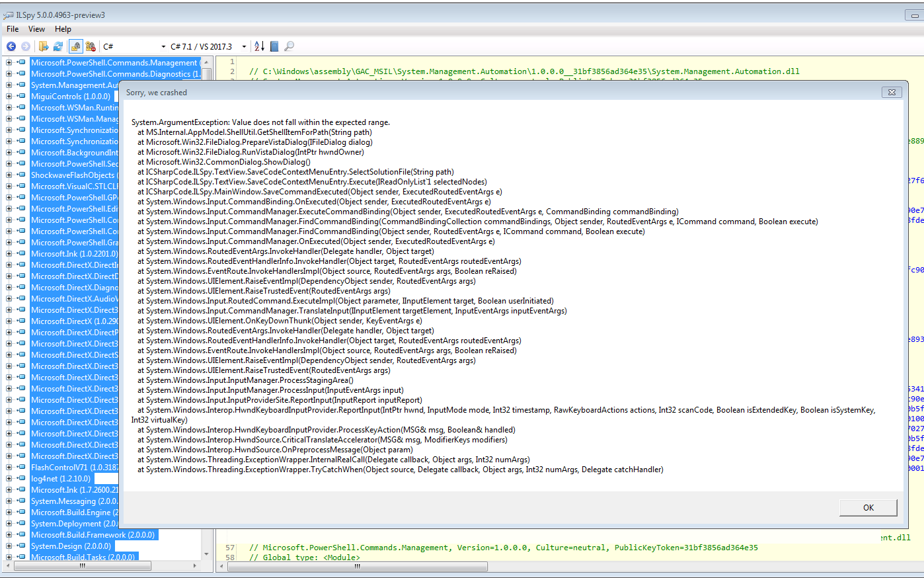Click the Microsoft.DirectX.AudioVideoPlayback assembly icon

coord(21,299)
